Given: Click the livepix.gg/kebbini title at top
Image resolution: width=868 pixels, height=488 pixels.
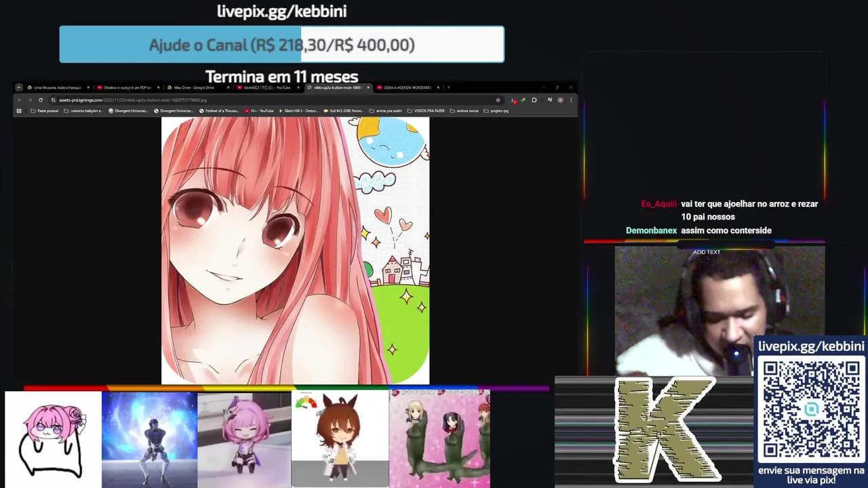Looking at the screenshot, I should 281,12.
